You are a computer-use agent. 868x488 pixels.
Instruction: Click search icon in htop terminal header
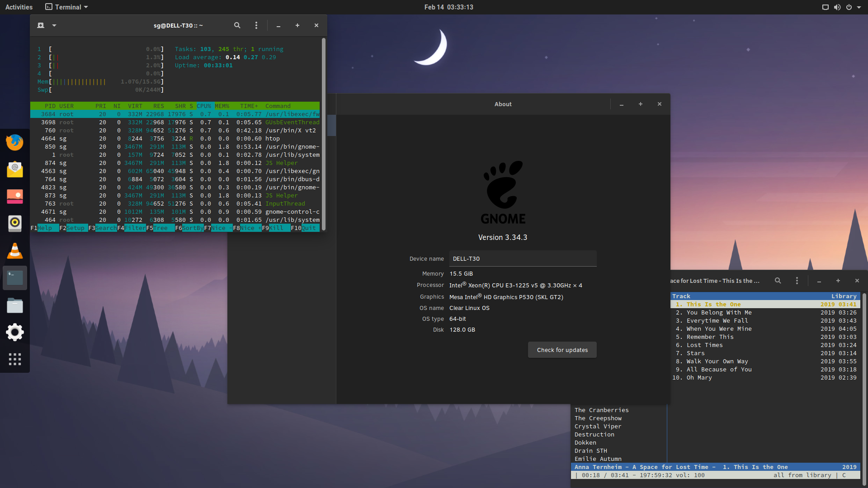[237, 26]
